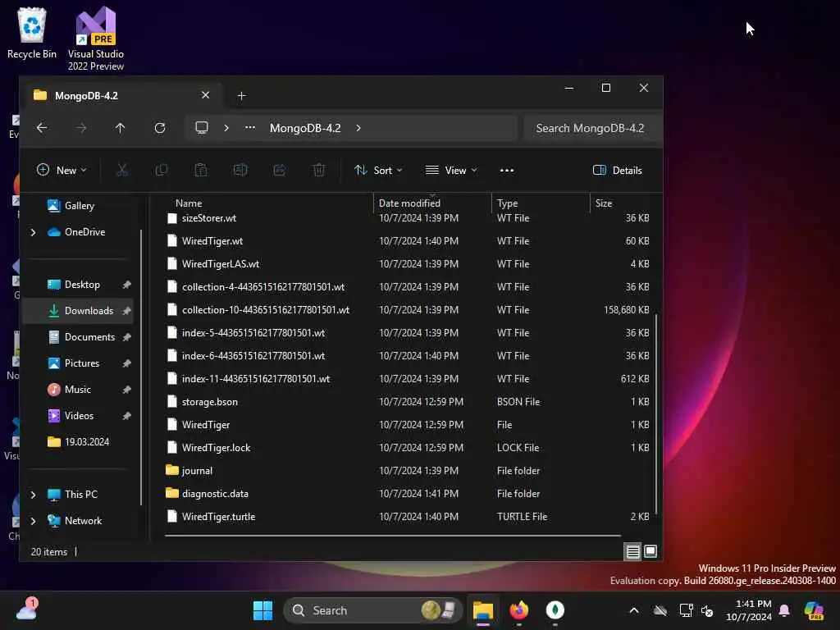
Task: Open the See more three-dot menu
Action: [x=507, y=171]
